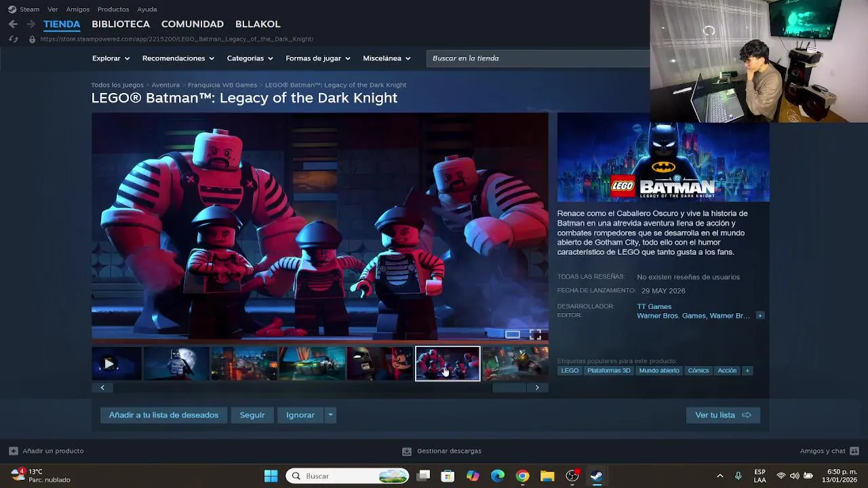Click the Seguir button
The height and width of the screenshot is (488, 868).
pos(252,415)
